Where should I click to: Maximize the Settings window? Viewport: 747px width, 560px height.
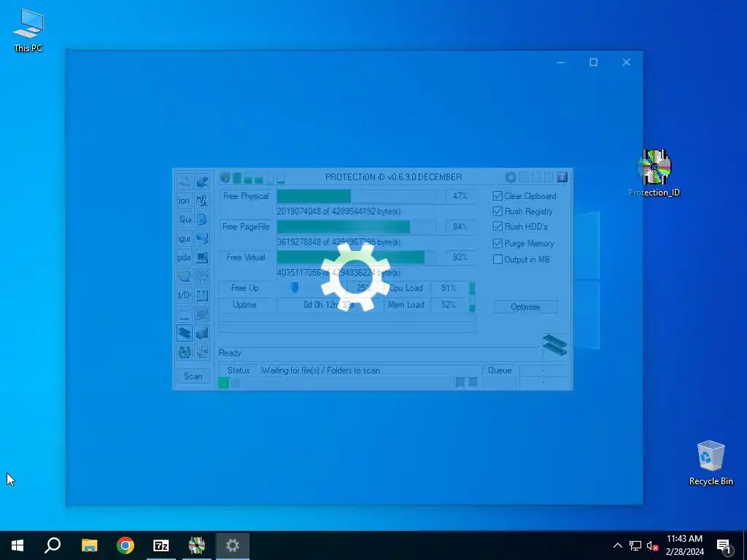click(593, 63)
